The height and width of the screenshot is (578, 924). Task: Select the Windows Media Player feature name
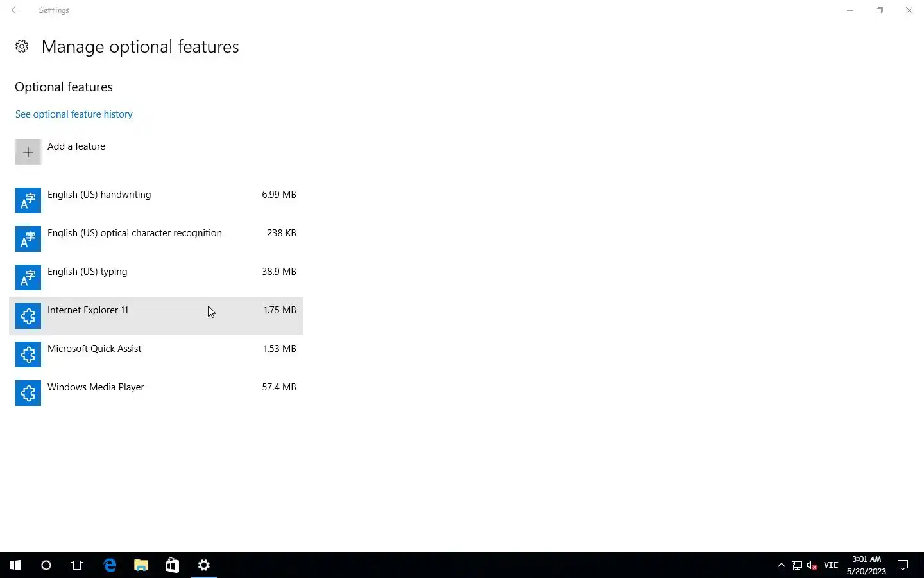[96, 387]
